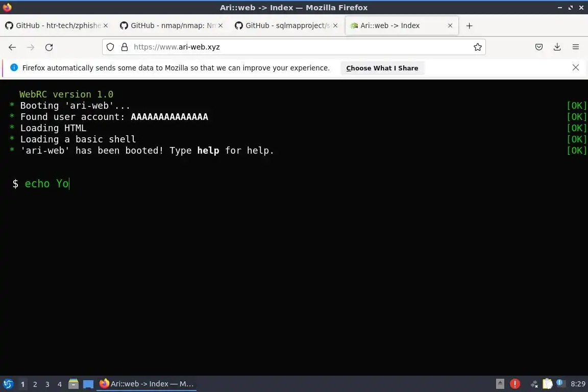Screen dimensions: 588x392
Task: Open a new browser tab
Action: pyautogui.click(x=469, y=26)
